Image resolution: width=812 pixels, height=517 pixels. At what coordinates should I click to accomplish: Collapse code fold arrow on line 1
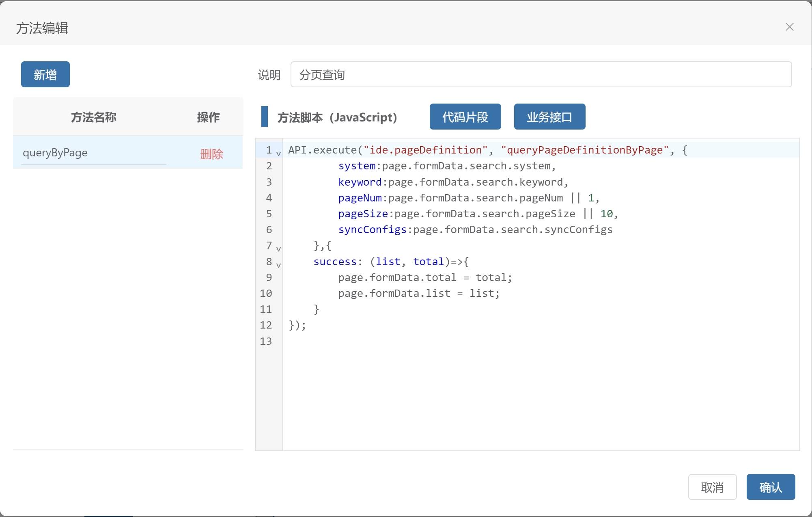278,154
